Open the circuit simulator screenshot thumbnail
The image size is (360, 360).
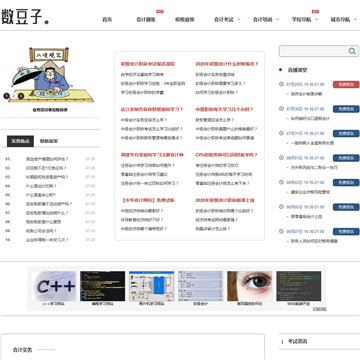click(x=152, y=286)
